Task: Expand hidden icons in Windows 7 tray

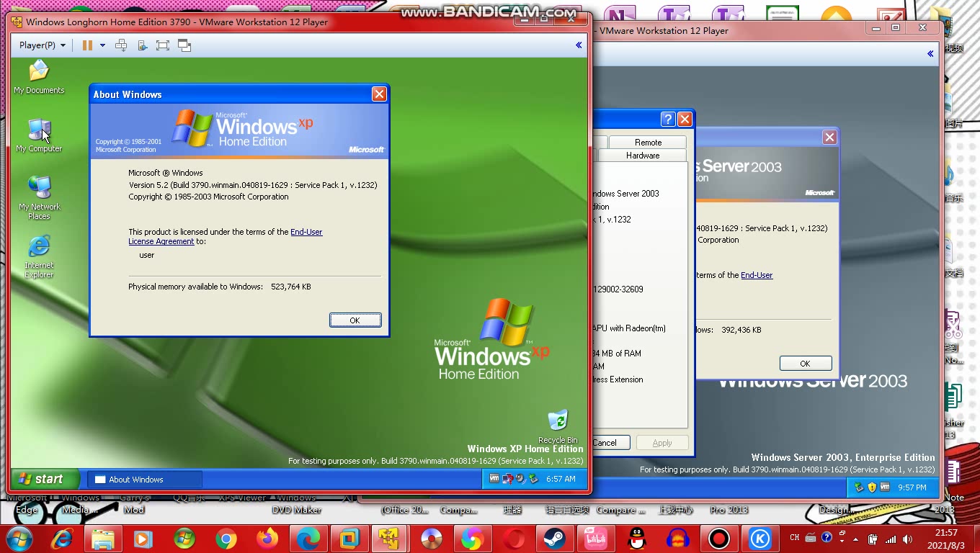Action: [855, 539]
